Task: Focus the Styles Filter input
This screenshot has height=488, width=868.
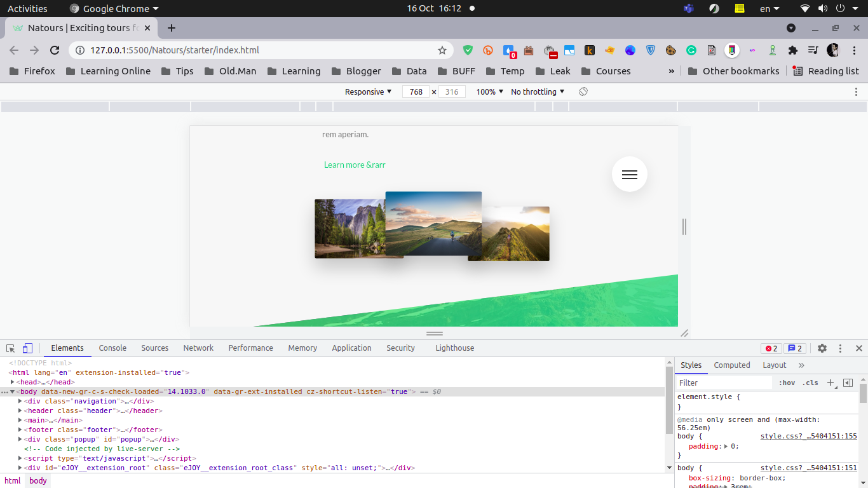Action: pyautogui.click(x=724, y=383)
